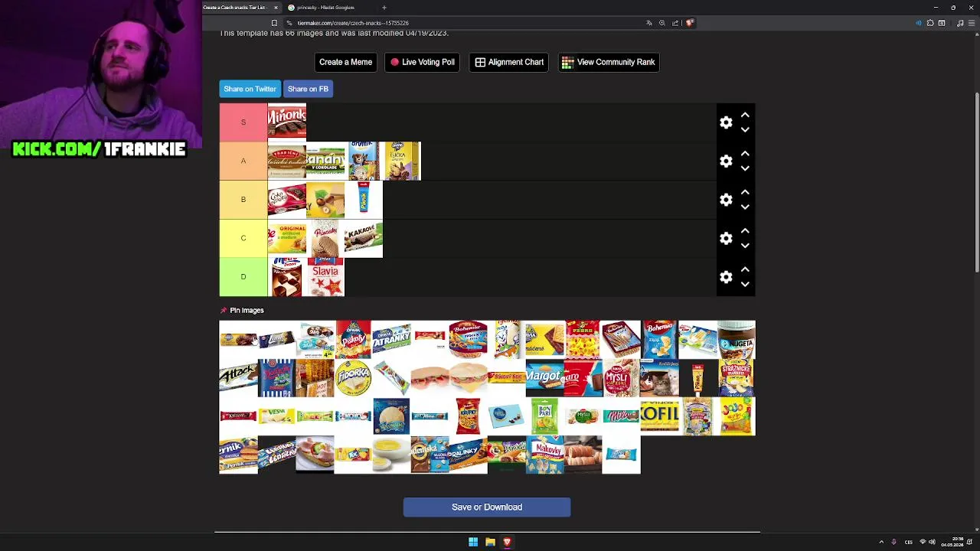Move S tier row down with chevron
980x551 pixels.
click(745, 130)
